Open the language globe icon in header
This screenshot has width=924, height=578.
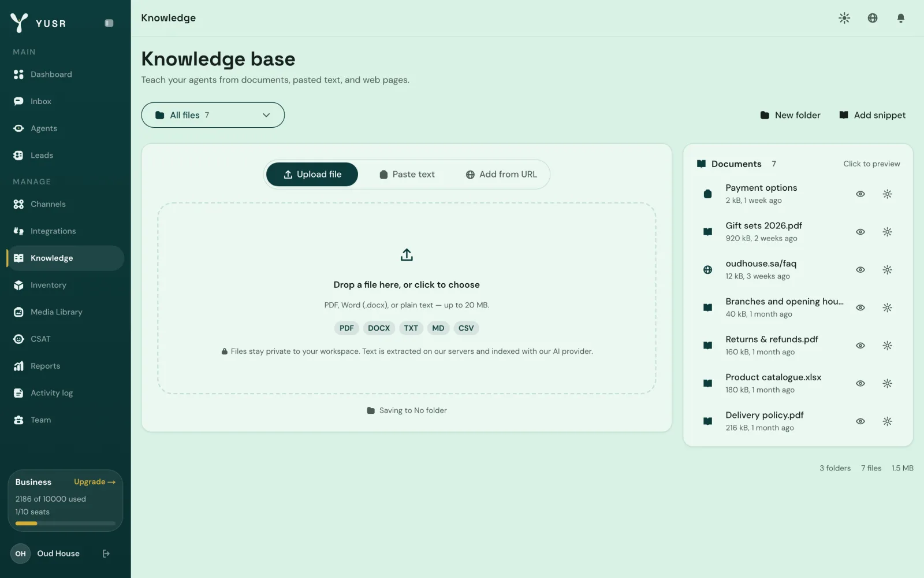tap(873, 18)
